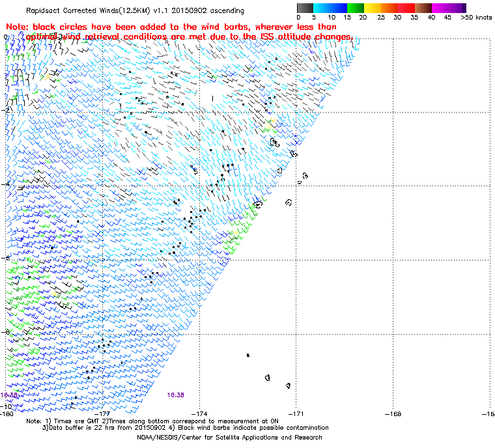The image size is (495, 448).
Task: Click the purple '16:38' timestamp near the -174 label
Action: tap(175, 395)
